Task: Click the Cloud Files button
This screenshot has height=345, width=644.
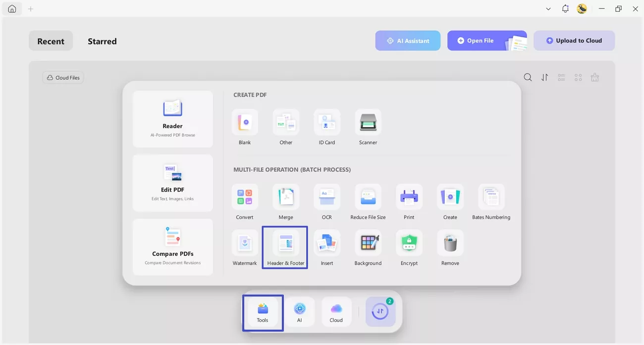Action: [x=63, y=78]
